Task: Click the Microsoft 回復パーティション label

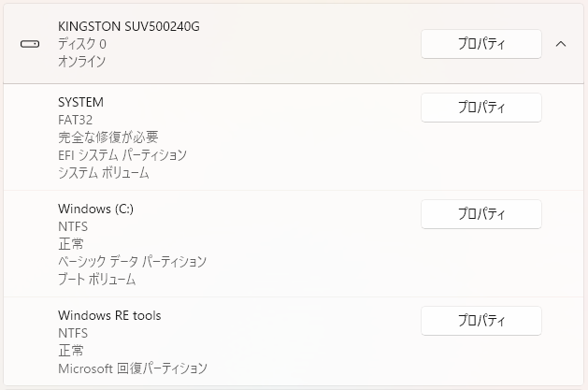Action: click(132, 368)
